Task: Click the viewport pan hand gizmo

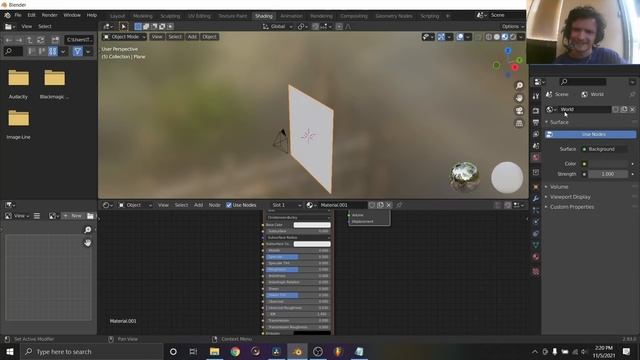Action: (x=519, y=98)
